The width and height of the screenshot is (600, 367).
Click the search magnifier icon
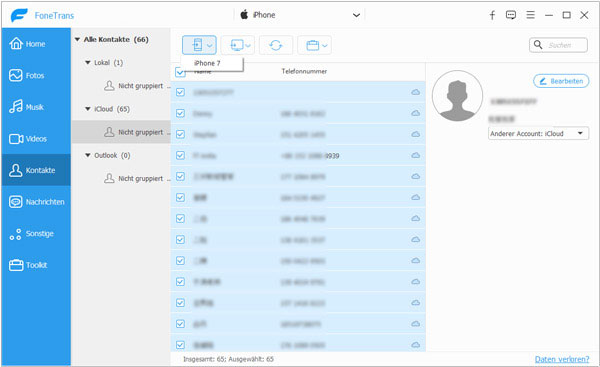538,45
